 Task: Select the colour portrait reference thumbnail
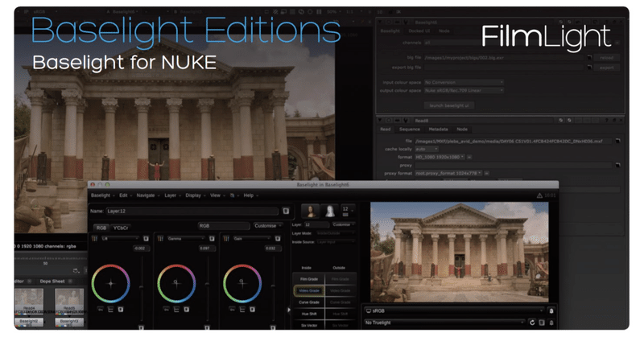(311, 211)
